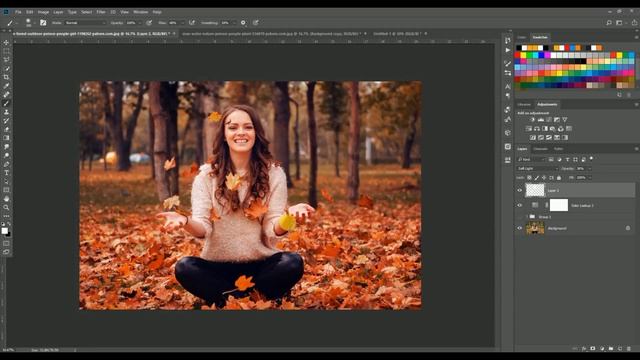This screenshot has height=360, width=640.
Task: Toggle the layer filter on/off switch
Action: pos(591,159)
